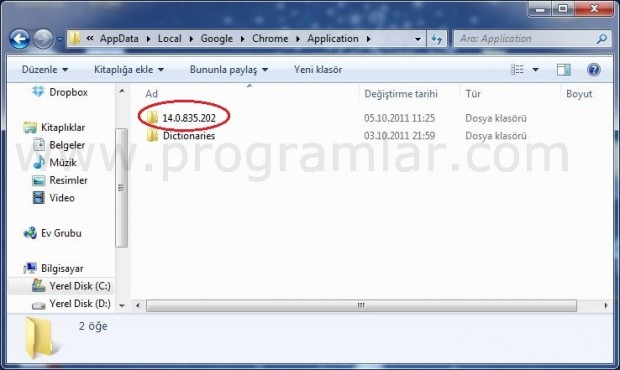Expand the arrow after Google
Screen dimensions: 620x370
pos(243,39)
